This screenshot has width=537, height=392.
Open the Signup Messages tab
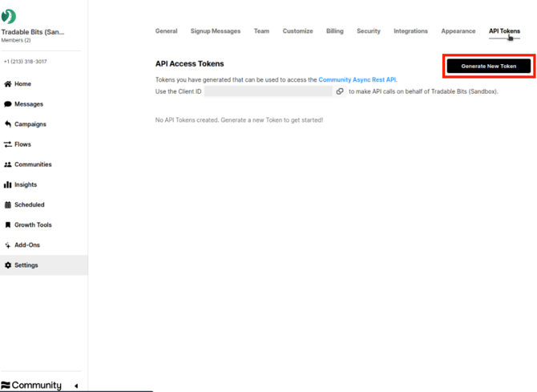pyautogui.click(x=215, y=31)
